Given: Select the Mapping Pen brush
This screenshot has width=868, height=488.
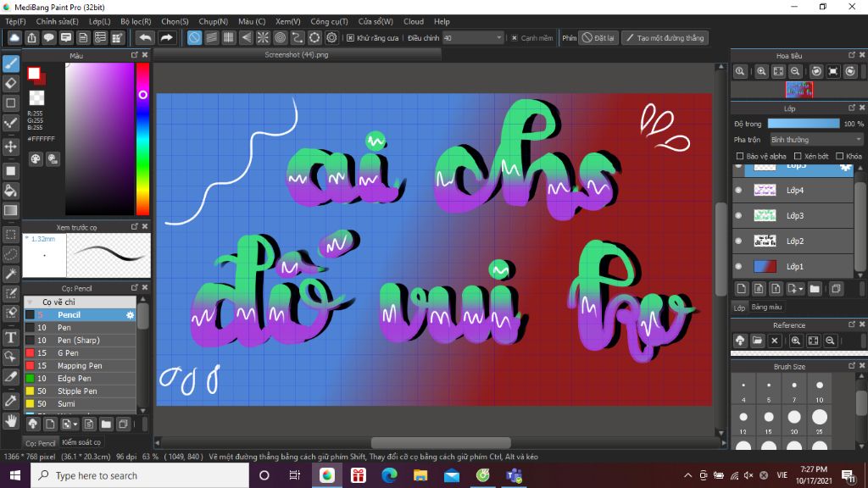Looking at the screenshot, I should pyautogui.click(x=81, y=366).
